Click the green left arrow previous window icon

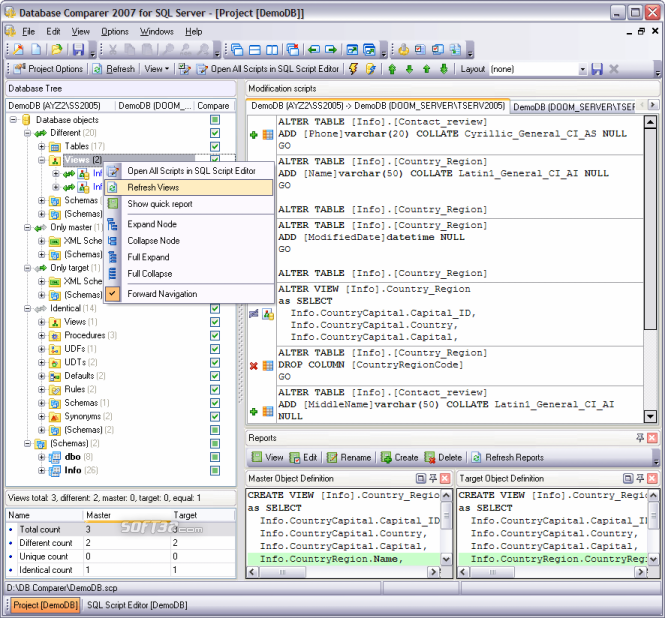point(314,50)
